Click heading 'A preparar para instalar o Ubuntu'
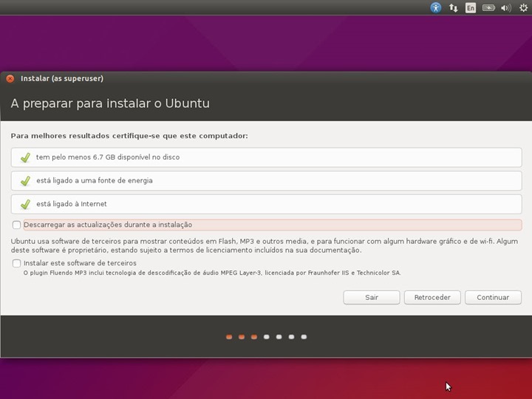 pos(110,103)
